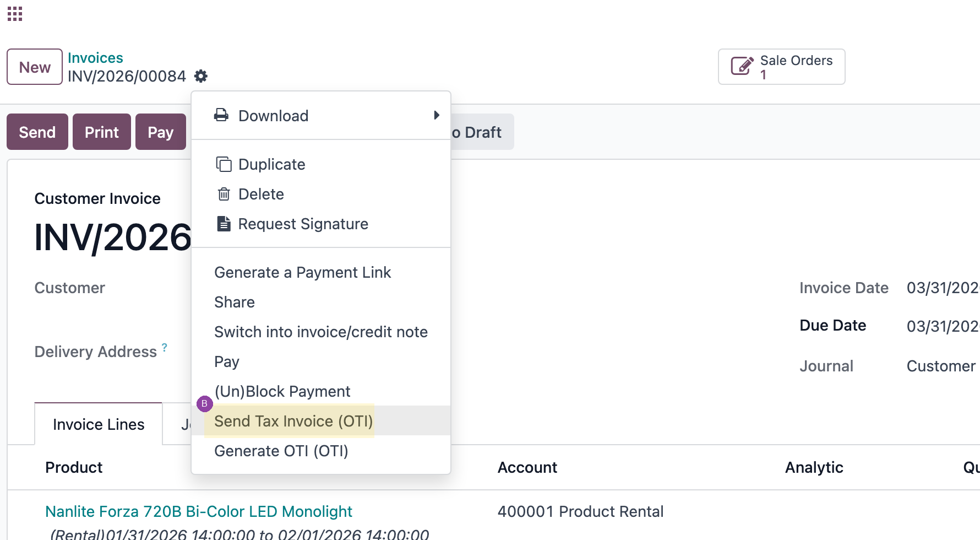
Task: Choose Generate a Payment Link
Action: (321, 272)
